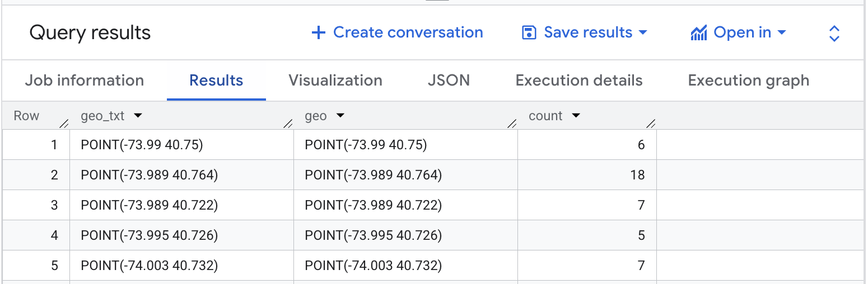
Task: Expand or collapse the query results panel
Action: click(x=834, y=34)
